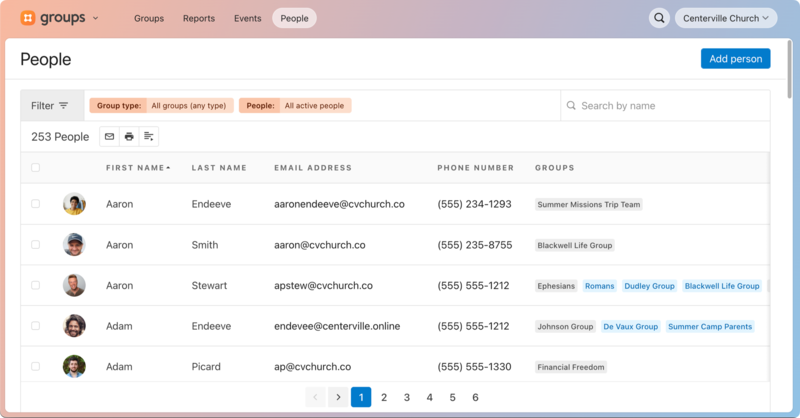Screen dimensions: 800x418
Task: Check the box for Aaron Smith's row
Action: pos(36,245)
